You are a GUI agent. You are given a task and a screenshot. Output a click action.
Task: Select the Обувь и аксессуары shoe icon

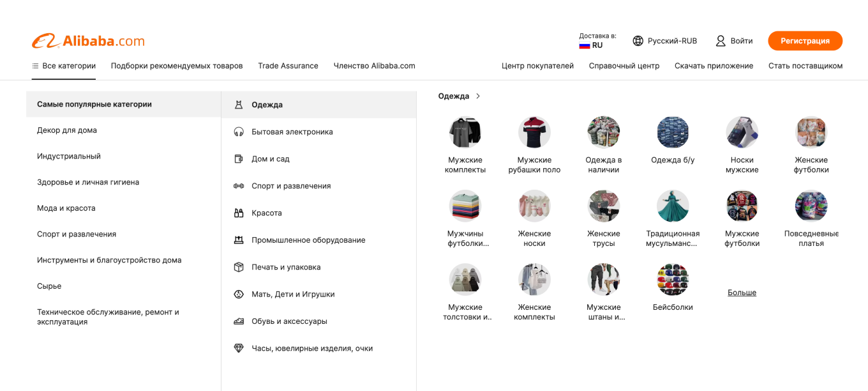[x=239, y=321]
